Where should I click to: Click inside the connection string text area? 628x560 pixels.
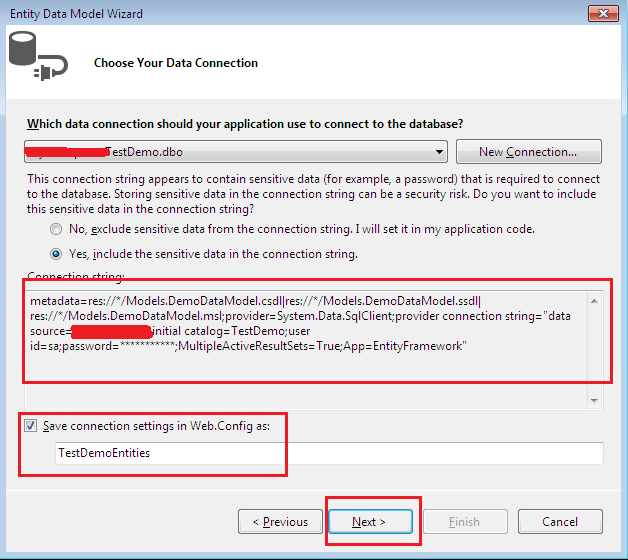(306, 349)
